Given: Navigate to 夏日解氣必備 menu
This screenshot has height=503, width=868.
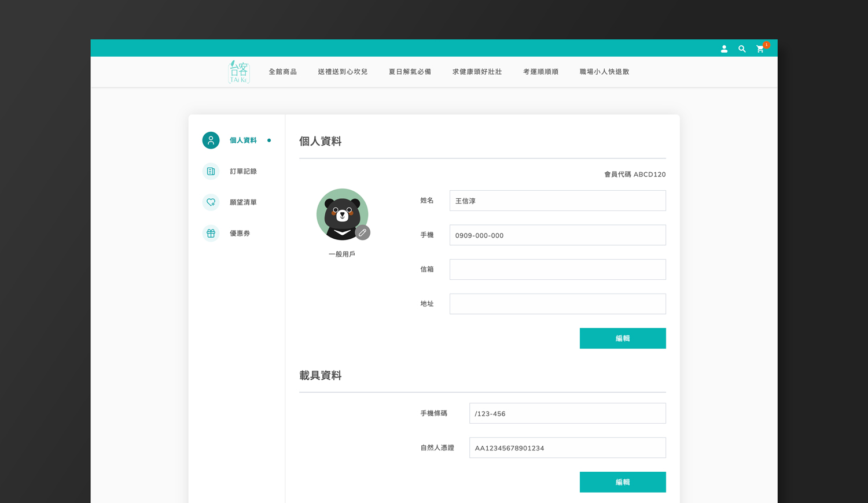Looking at the screenshot, I should pyautogui.click(x=410, y=72).
